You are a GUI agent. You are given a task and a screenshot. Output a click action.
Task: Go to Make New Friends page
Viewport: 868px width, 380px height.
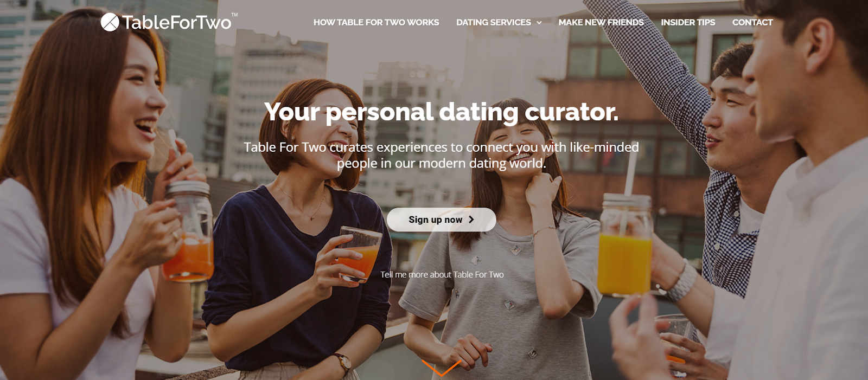(x=601, y=22)
